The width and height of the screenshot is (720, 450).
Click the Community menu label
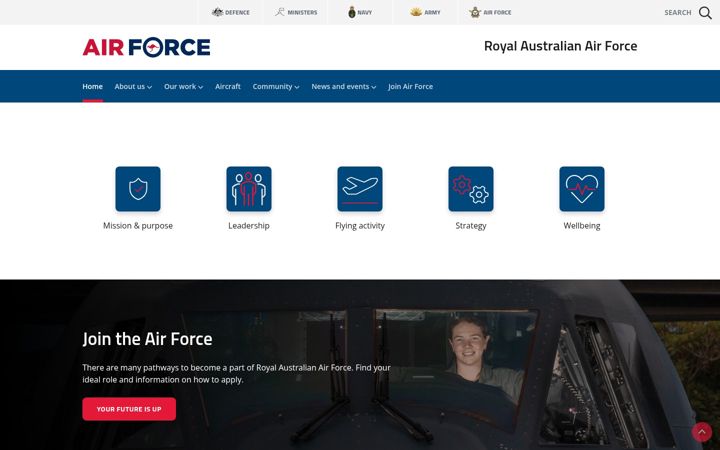(x=272, y=86)
